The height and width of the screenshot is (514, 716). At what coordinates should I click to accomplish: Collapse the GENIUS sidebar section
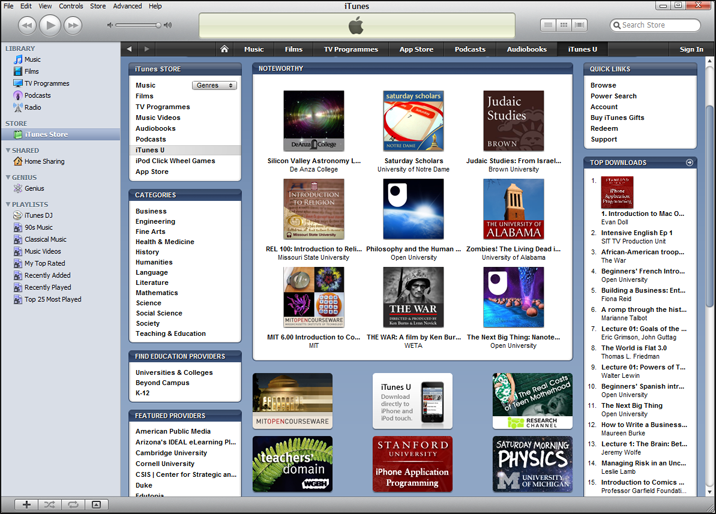pyautogui.click(x=8, y=177)
